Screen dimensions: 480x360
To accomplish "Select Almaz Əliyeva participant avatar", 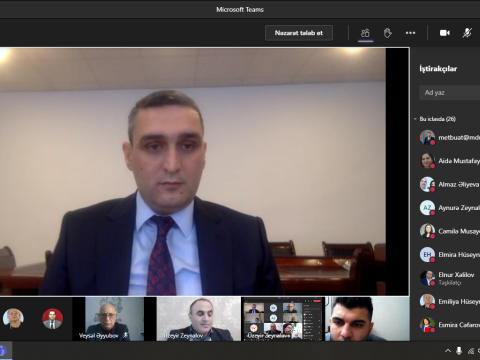I will (x=427, y=184).
